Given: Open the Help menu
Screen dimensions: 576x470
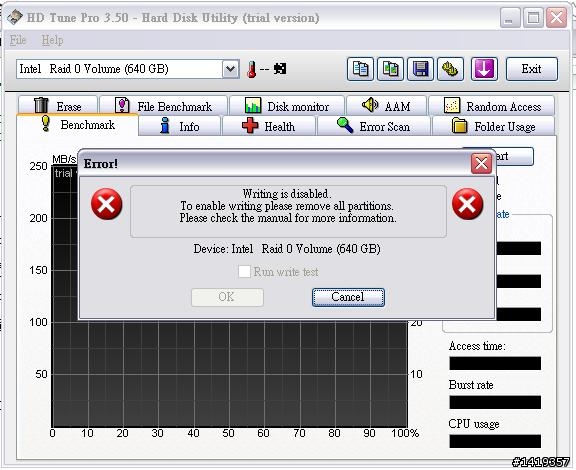Looking at the screenshot, I should (x=52, y=40).
